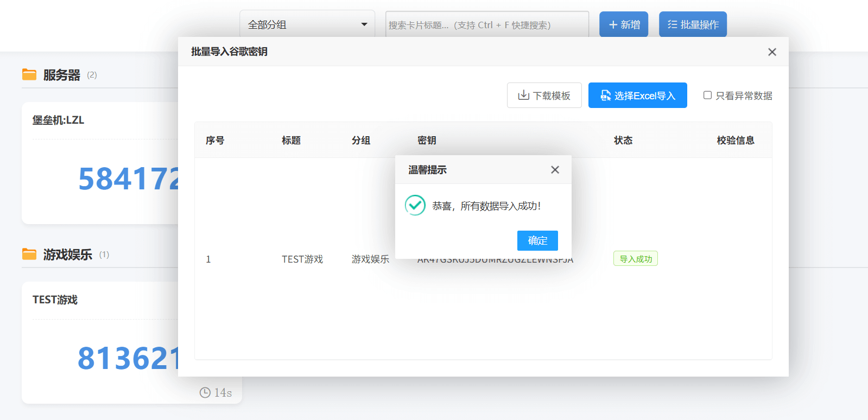Close the 批量导入谷歌密钥 dialog
This screenshot has width=868, height=420.
(772, 52)
